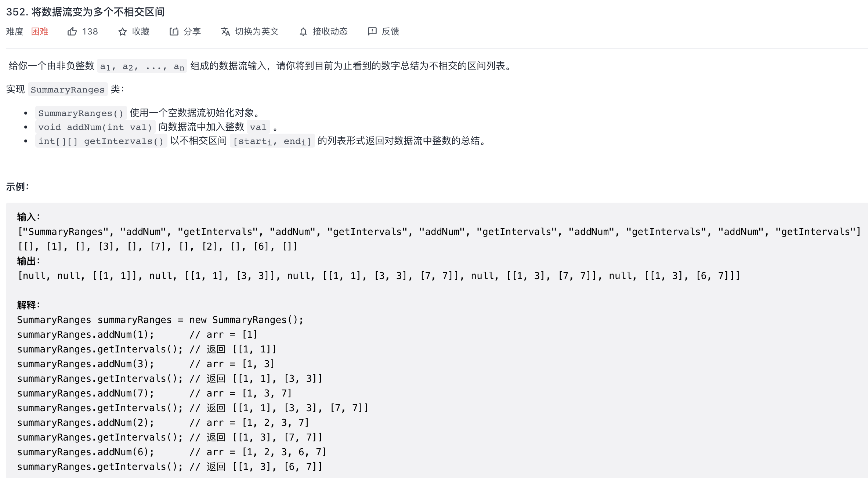
Task: Click the SummaryRanges class code snippet
Action: 68,90
